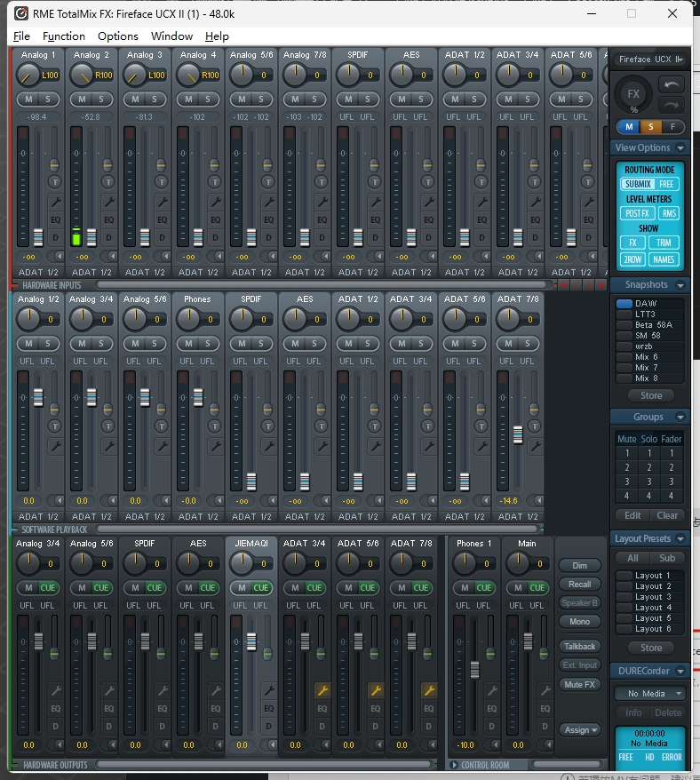
Task: Click Trim (T) icon on SPDIF input
Action: [375, 182]
